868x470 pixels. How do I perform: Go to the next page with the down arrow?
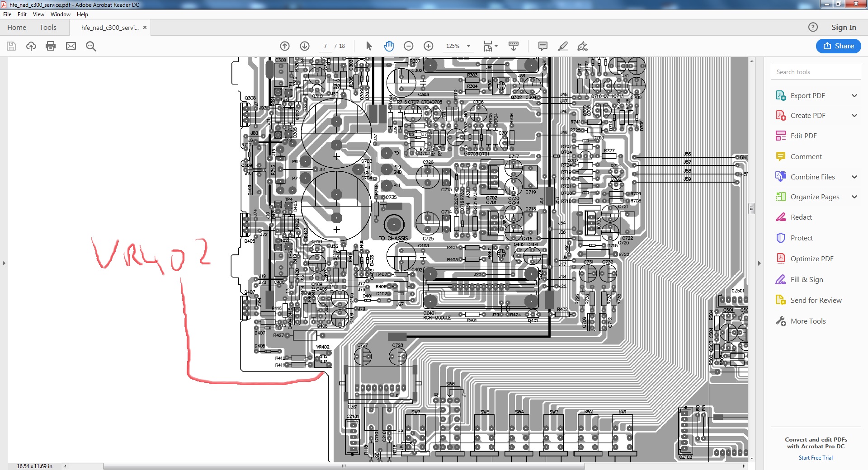pos(305,46)
